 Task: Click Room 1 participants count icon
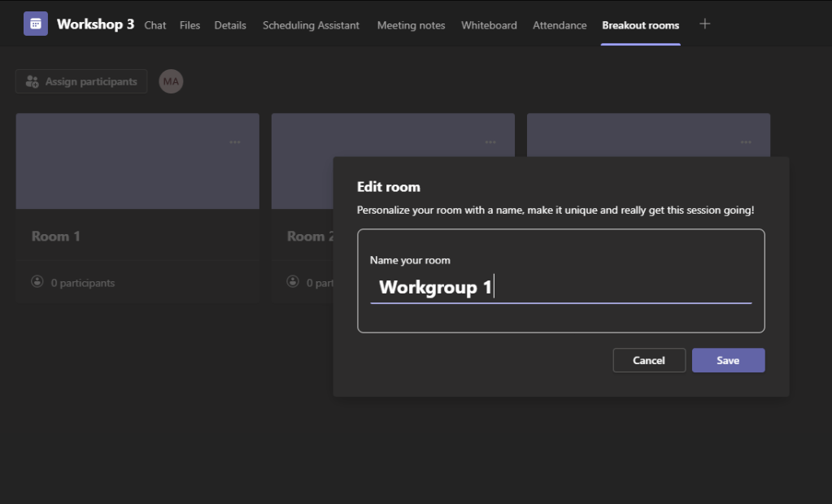point(37,282)
